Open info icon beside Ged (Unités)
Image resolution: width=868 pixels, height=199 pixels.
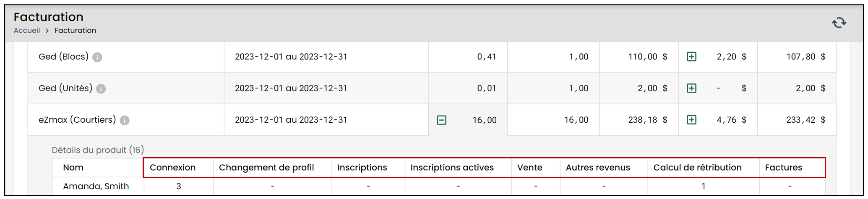coord(101,89)
